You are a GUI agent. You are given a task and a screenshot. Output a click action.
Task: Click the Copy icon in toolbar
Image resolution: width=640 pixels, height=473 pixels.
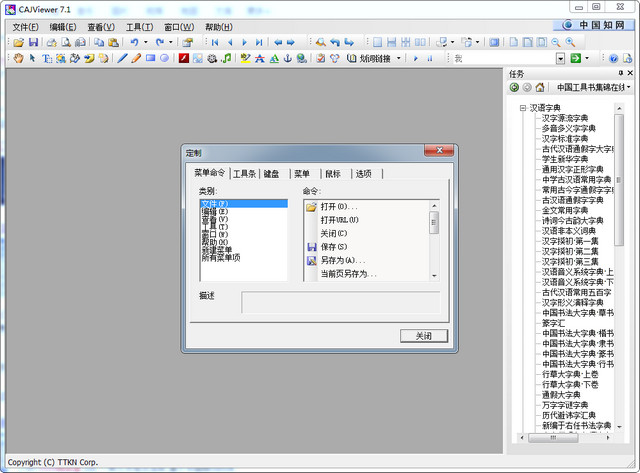99,42
